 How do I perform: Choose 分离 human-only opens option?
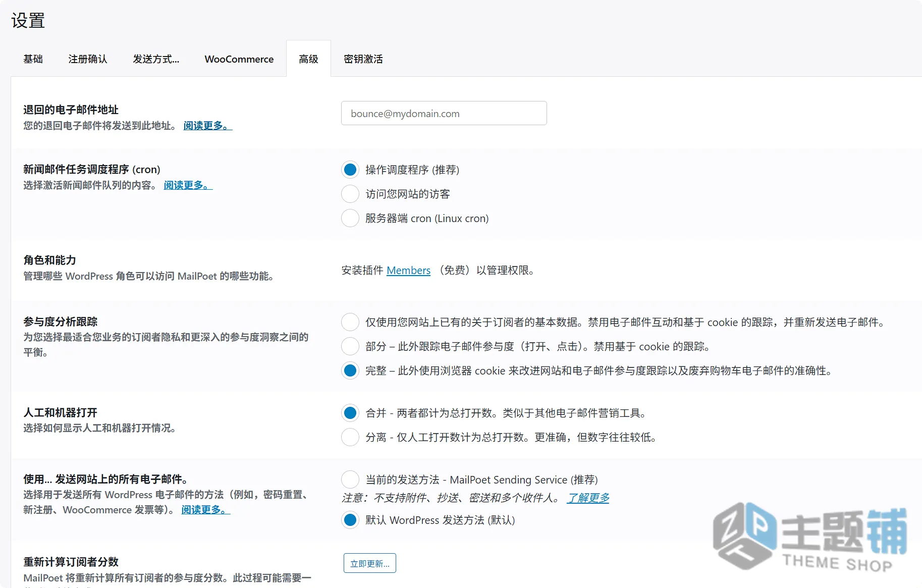click(x=350, y=437)
